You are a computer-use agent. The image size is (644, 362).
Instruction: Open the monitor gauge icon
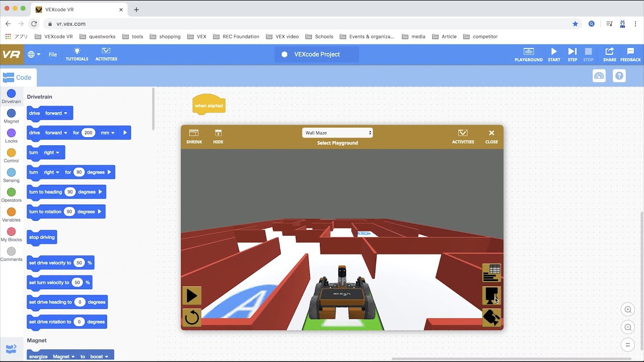599,76
